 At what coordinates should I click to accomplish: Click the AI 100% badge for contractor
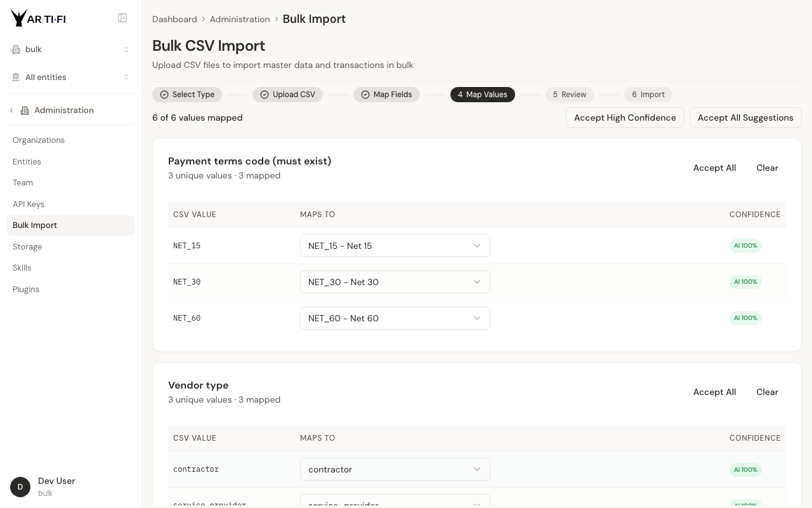tap(745, 470)
